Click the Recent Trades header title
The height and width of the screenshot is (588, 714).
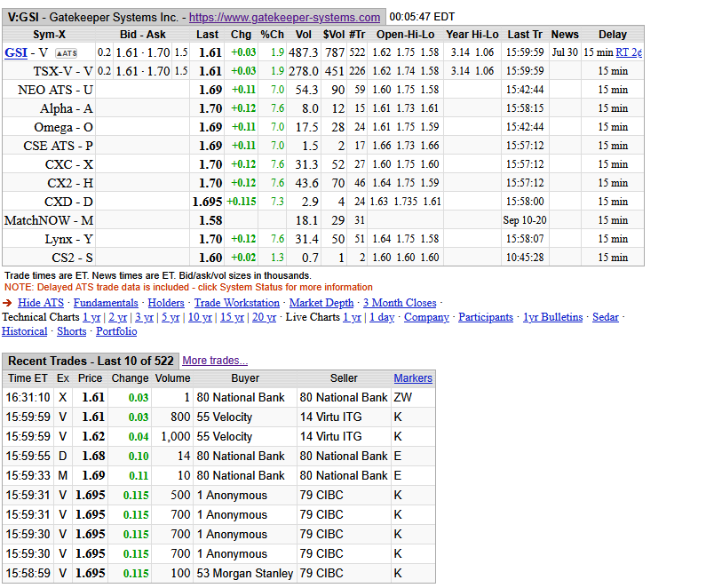[91, 361]
